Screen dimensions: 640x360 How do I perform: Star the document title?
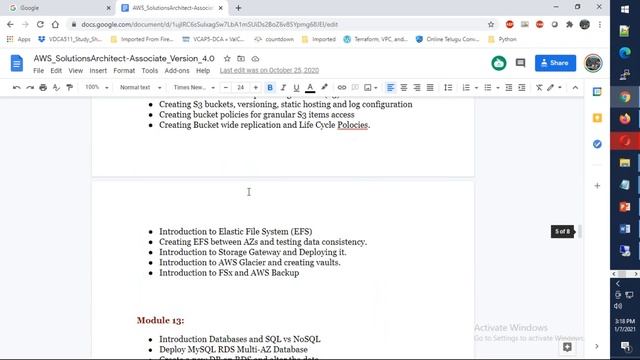point(227,59)
